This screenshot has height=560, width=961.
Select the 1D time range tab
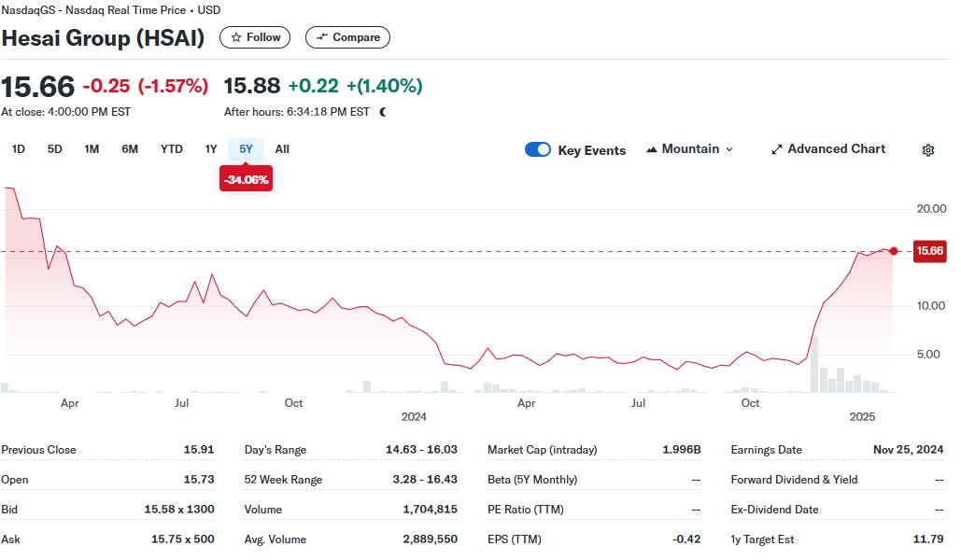pos(19,149)
